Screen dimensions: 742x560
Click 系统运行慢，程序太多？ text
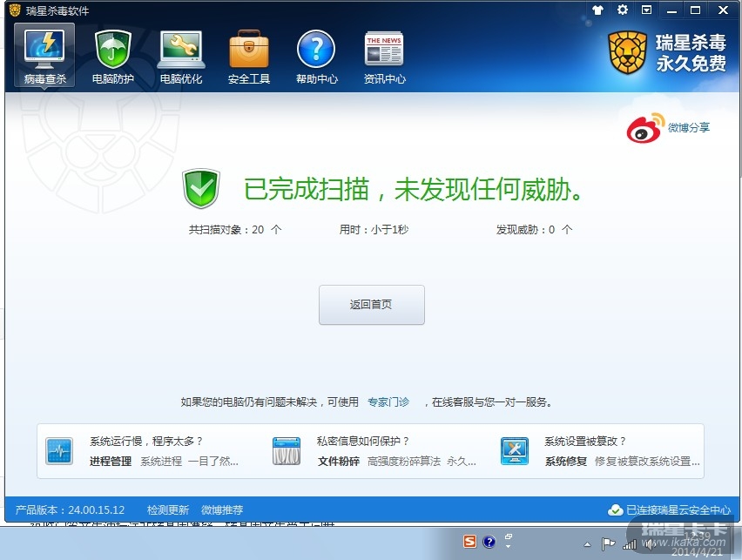(146, 442)
